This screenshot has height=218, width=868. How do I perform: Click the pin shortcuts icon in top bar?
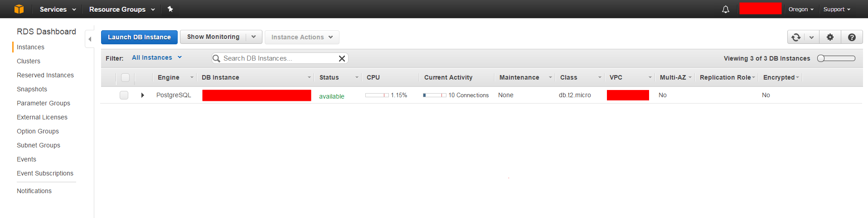pos(170,9)
